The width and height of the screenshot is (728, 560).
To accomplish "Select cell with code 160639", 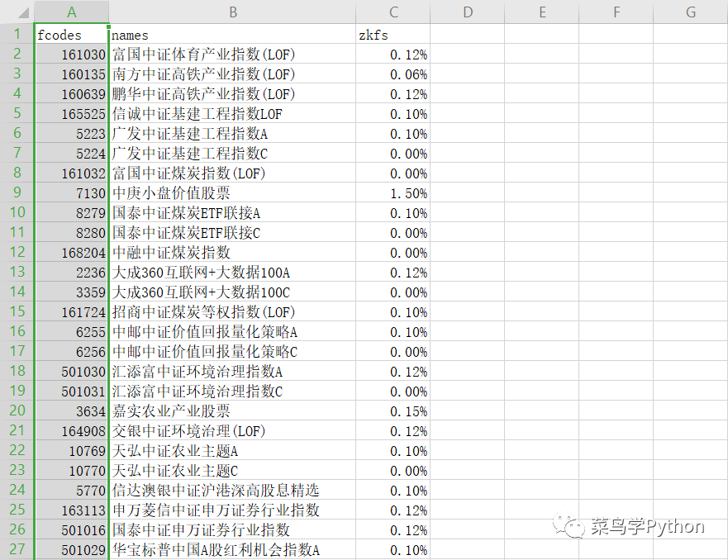I will [72, 93].
